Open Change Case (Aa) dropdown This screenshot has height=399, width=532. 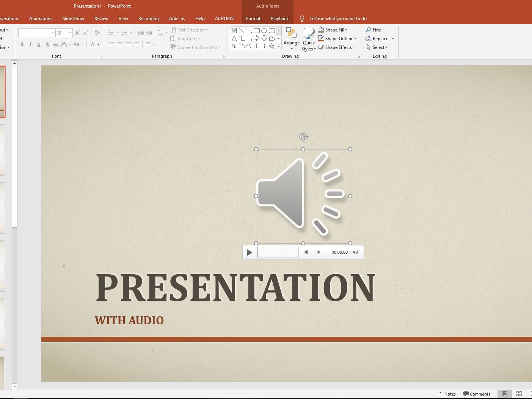(78, 44)
